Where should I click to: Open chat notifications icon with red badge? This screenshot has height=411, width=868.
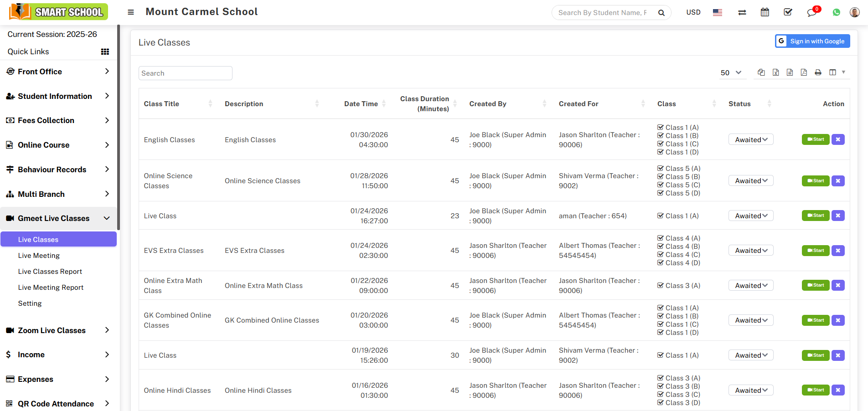click(812, 12)
